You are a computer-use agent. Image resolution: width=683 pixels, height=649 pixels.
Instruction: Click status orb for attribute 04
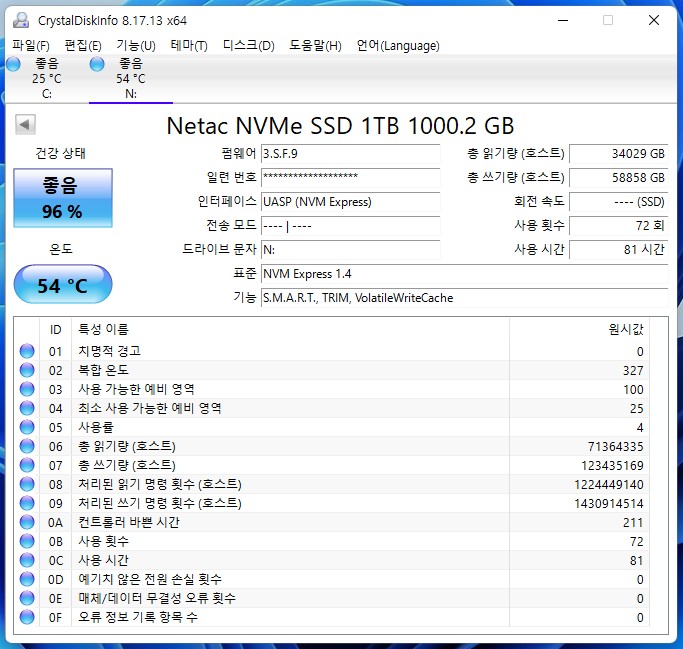27,408
